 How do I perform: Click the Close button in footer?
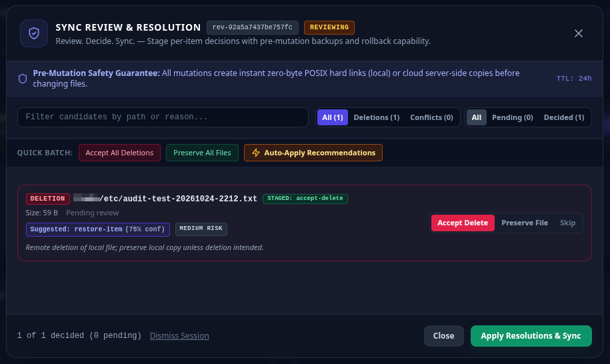click(x=443, y=336)
